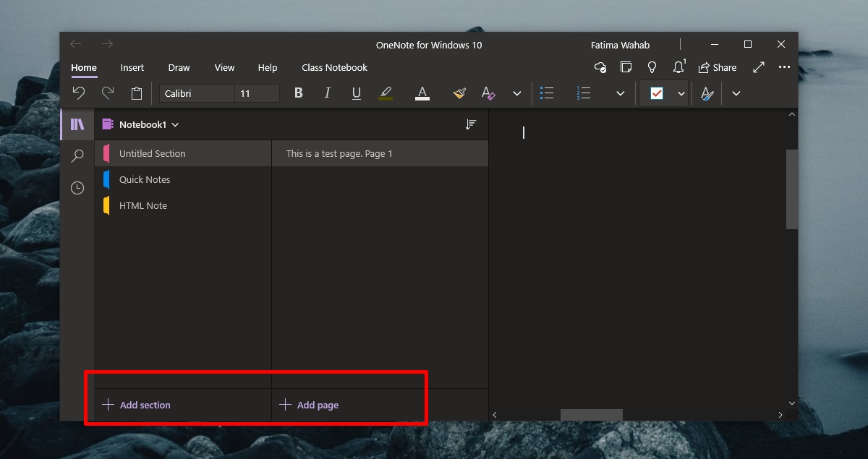The height and width of the screenshot is (459, 868).
Task: Click the lightbulb Tell Me icon
Action: (x=652, y=67)
